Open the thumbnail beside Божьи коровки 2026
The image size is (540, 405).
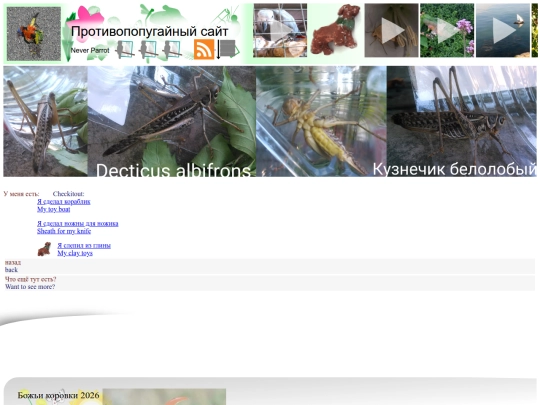pyautogui.click(x=164, y=397)
